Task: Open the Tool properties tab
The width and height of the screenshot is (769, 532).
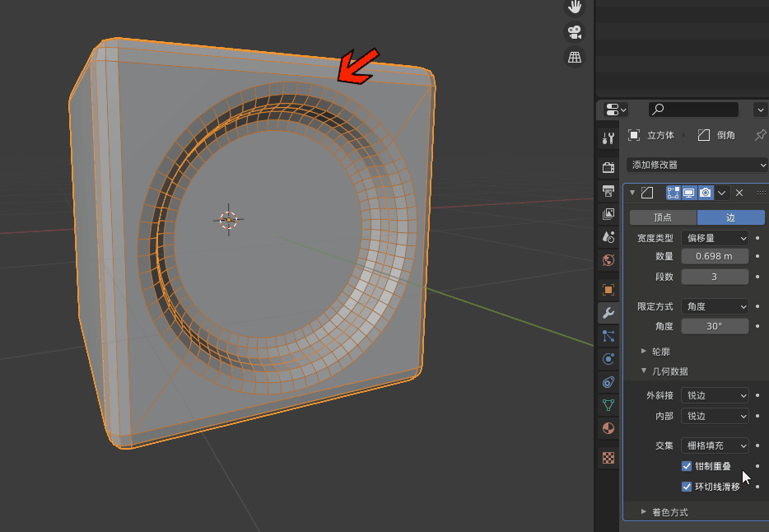Action: pyautogui.click(x=608, y=138)
